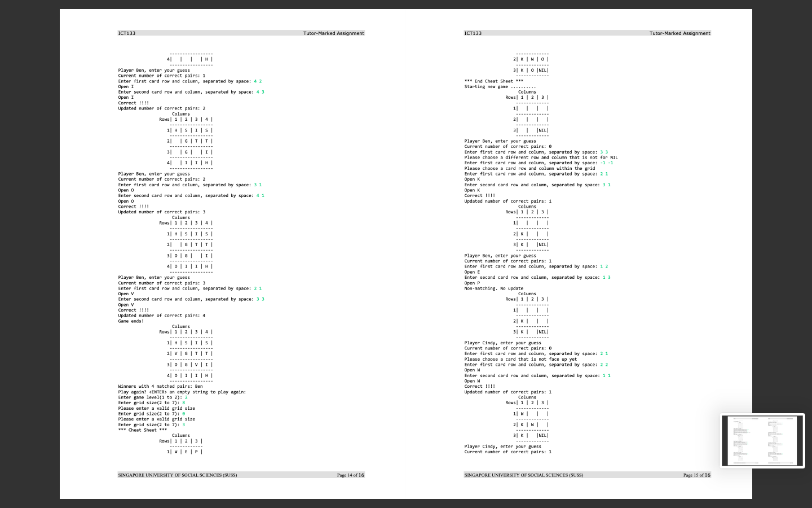Click the End Cheat Sheet marker line

495,81
